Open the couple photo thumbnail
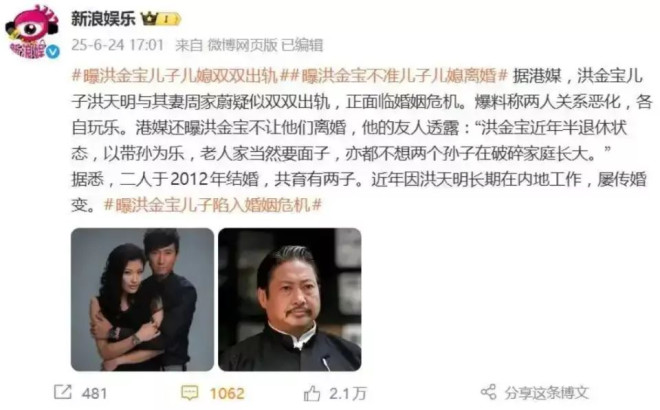The image size is (660, 410). (142, 299)
